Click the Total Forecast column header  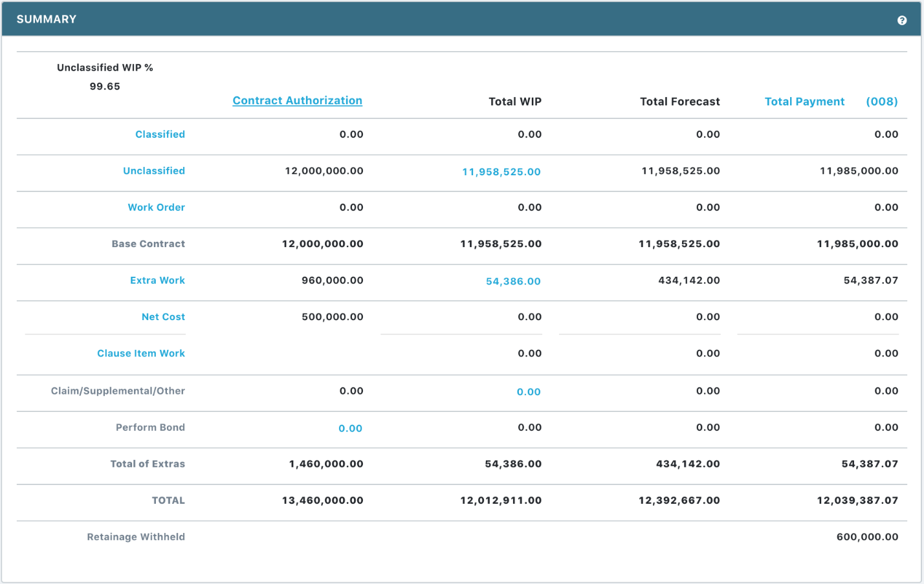(679, 102)
